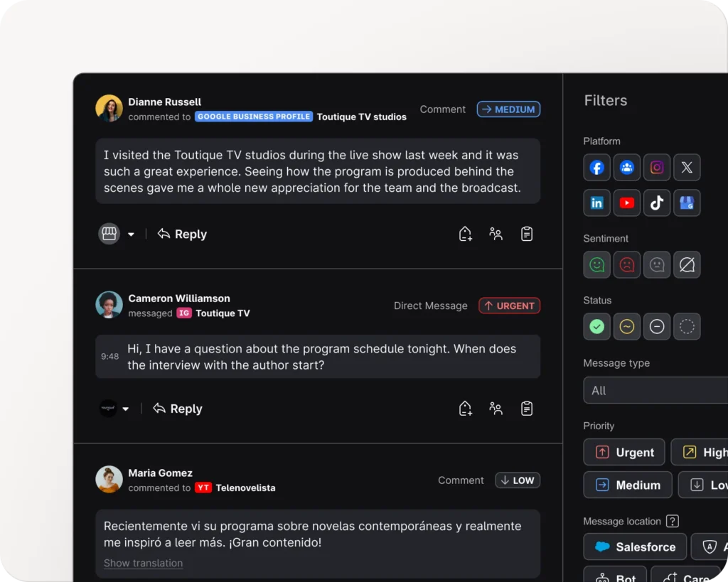Viewport: 728px width, 582px height.
Task: Toggle positive sentiment filter
Action: 597,265
